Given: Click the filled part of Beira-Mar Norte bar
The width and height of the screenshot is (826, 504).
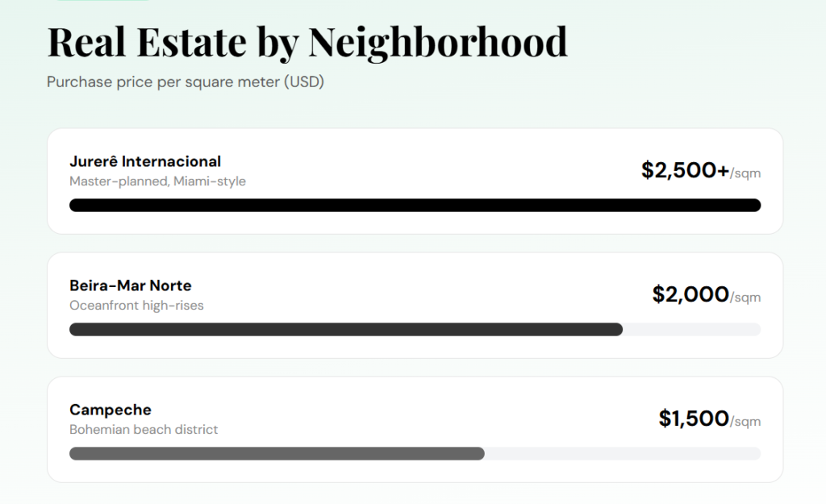Looking at the screenshot, I should click(x=345, y=329).
